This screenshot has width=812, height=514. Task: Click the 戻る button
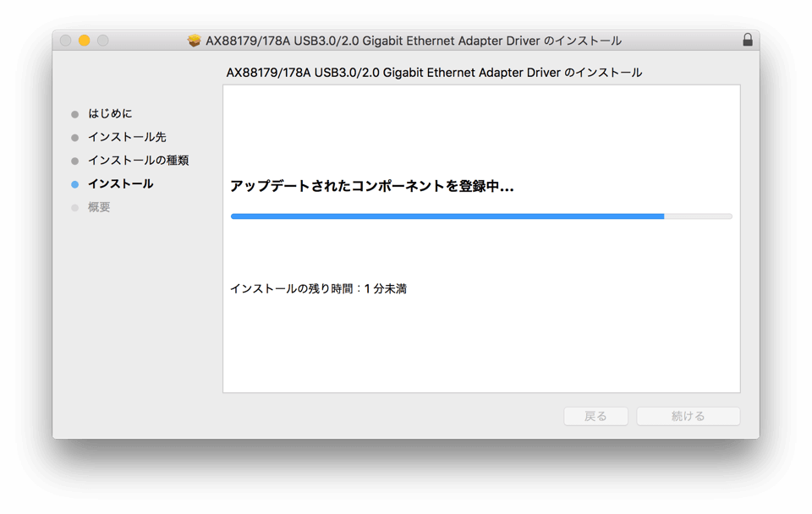(595, 416)
